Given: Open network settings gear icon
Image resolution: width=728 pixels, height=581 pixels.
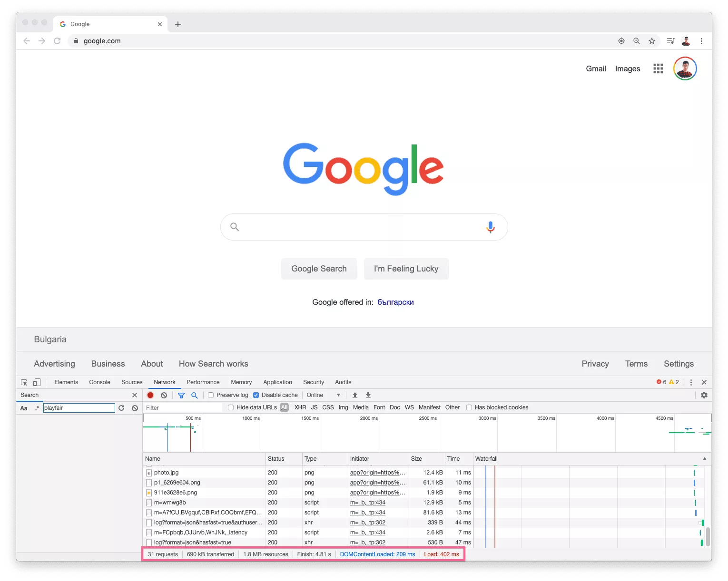Looking at the screenshot, I should (x=704, y=395).
